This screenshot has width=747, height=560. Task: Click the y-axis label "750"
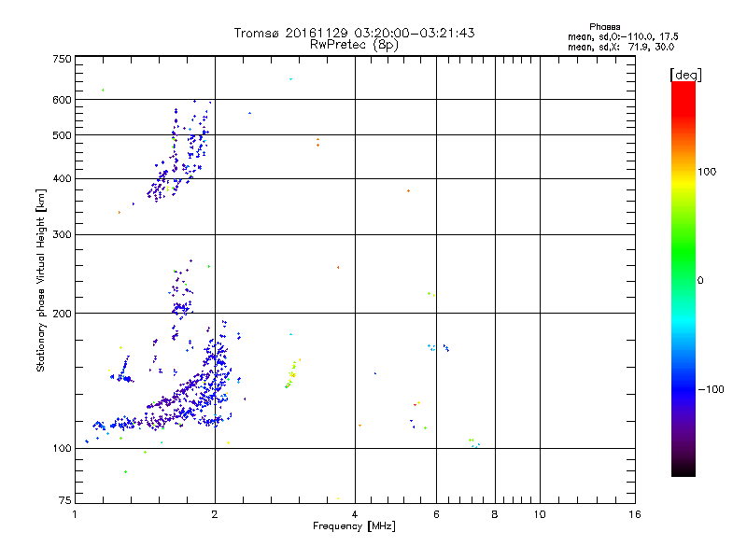tap(62, 59)
